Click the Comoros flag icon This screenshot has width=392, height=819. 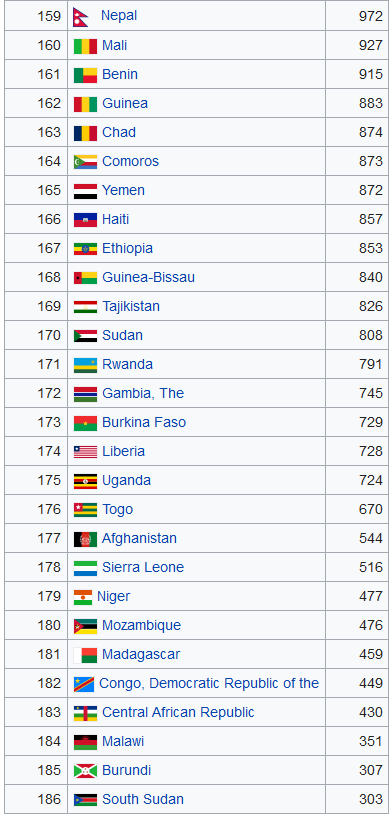[x=85, y=162]
